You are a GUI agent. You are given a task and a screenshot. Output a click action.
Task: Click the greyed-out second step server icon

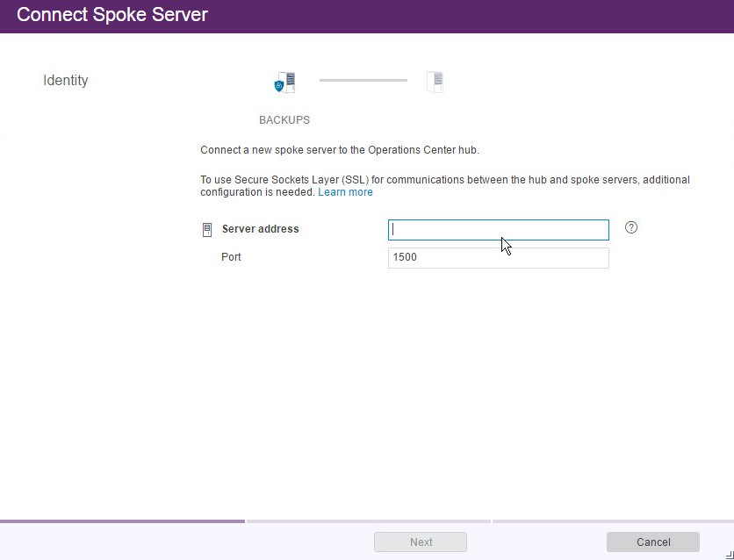click(x=435, y=82)
